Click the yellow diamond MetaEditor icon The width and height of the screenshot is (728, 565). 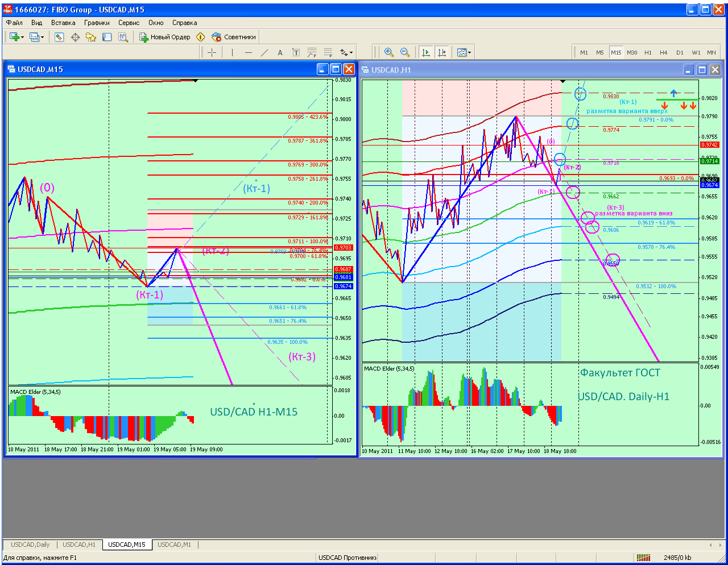[x=200, y=37]
